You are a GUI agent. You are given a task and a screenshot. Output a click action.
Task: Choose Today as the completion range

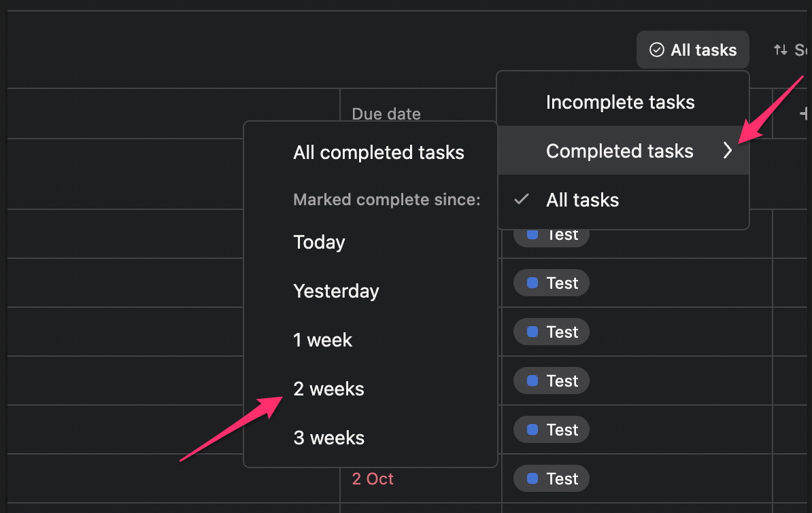[319, 242]
